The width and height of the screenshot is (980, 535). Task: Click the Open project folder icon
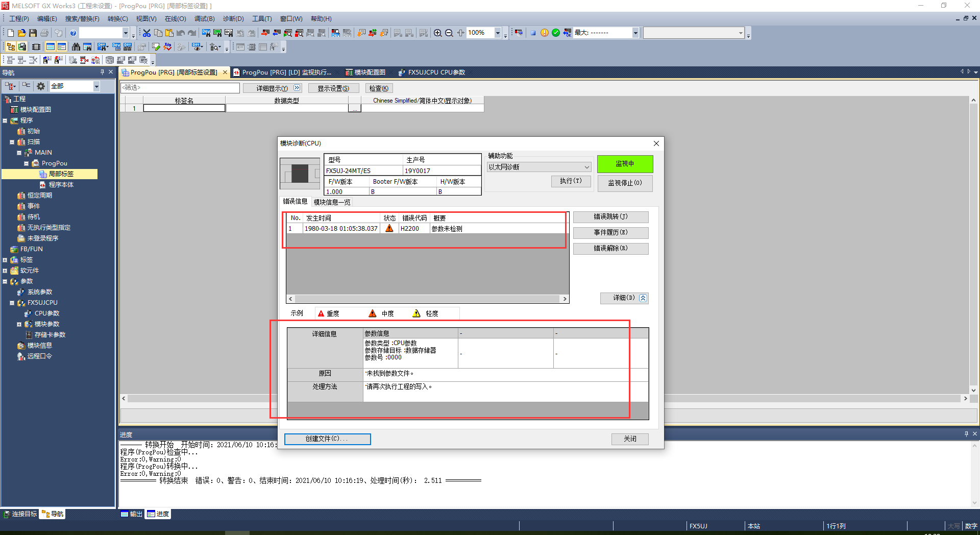pyautogui.click(x=21, y=33)
